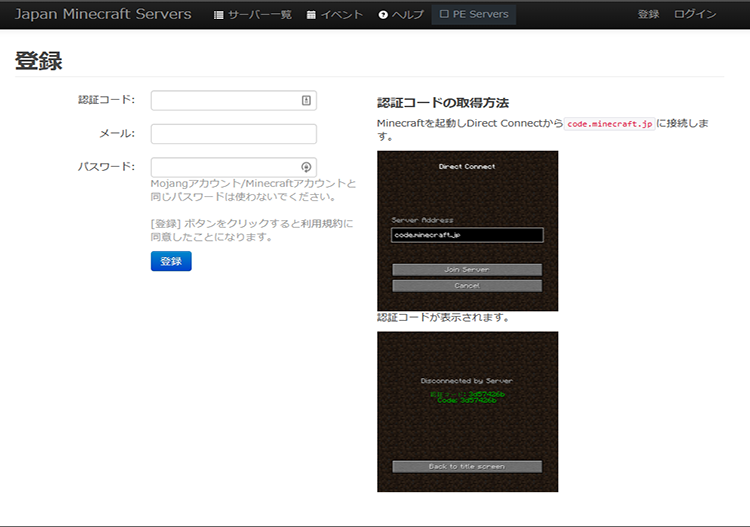Click the autofill icon inside the 認証コード field
Viewport: 750px width, 527px height.
click(306, 100)
